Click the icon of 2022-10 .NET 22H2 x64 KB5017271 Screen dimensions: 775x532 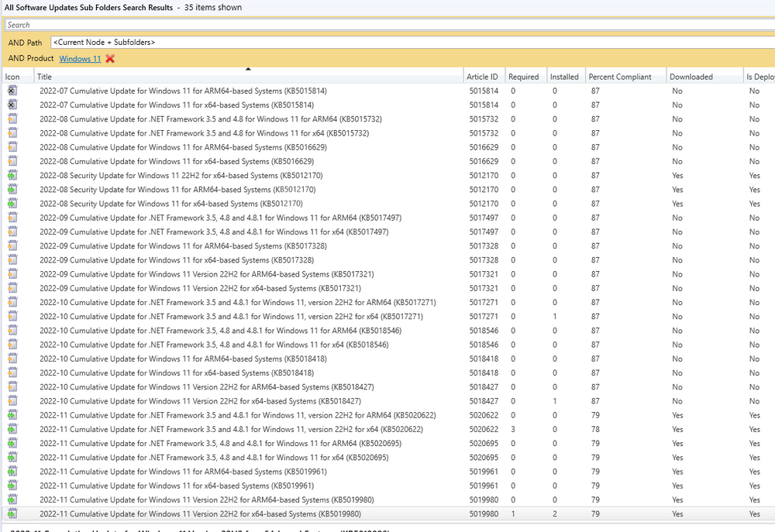(12, 316)
